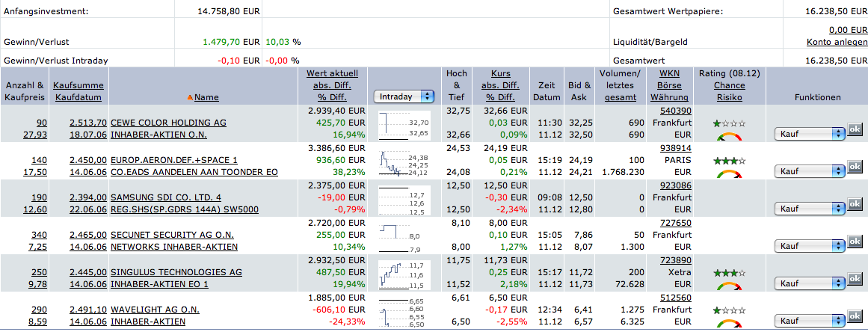Screen dimensions: 868x332
Task: Click Wavelight AG's one-star rating
Action: [727, 310]
